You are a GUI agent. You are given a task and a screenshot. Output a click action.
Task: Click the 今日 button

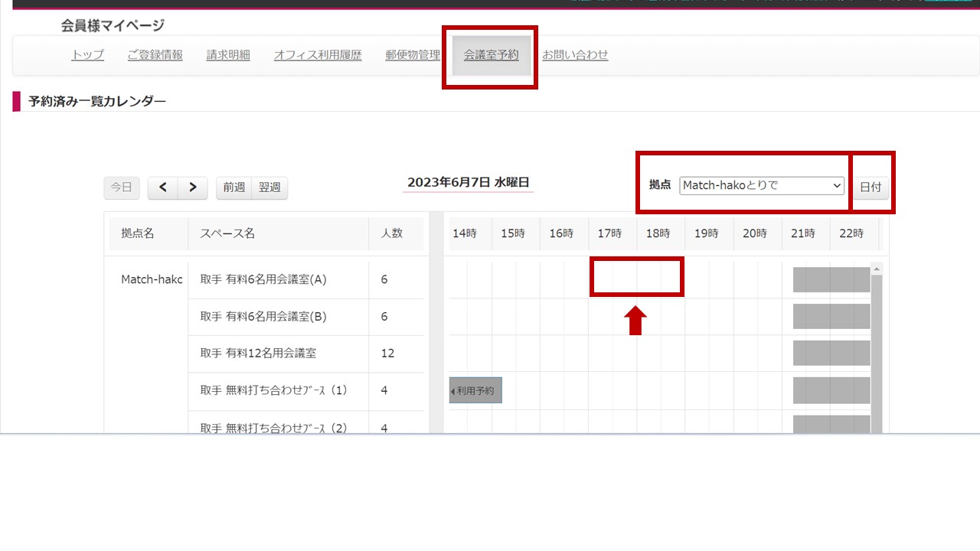click(x=122, y=187)
